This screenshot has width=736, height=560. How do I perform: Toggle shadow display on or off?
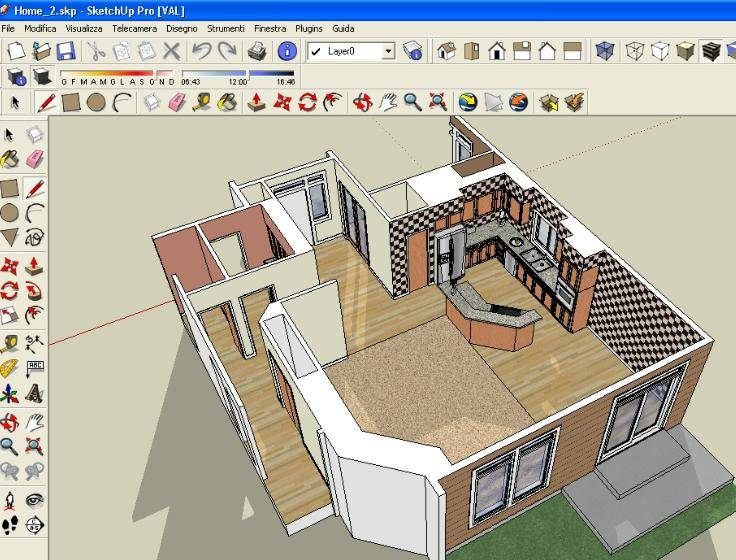pos(17,77)
